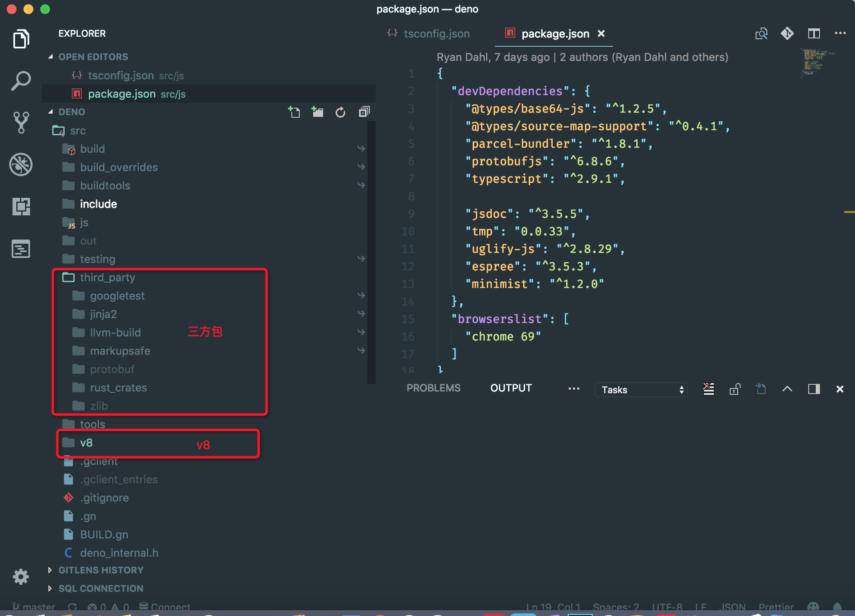Open the Debug view in activity bar
Viewport: 855px width, 616px height.
tap(21, 164)
